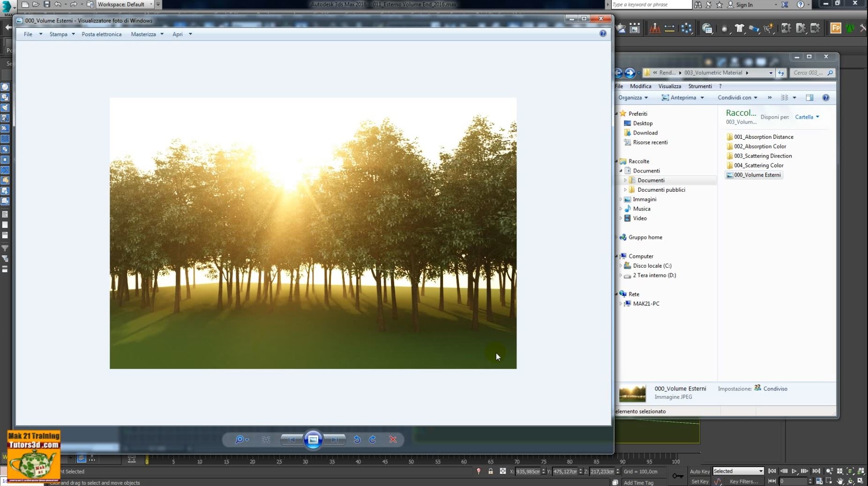
Task: Rotate the image clockwise in the photo viewer
Action: tap(373, 440)
